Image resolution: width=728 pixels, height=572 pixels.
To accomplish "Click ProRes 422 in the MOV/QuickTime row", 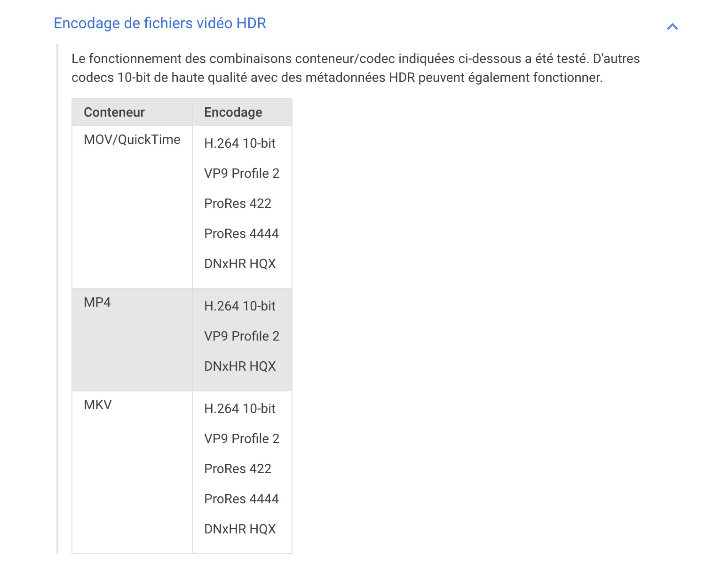I will (237, 204).
